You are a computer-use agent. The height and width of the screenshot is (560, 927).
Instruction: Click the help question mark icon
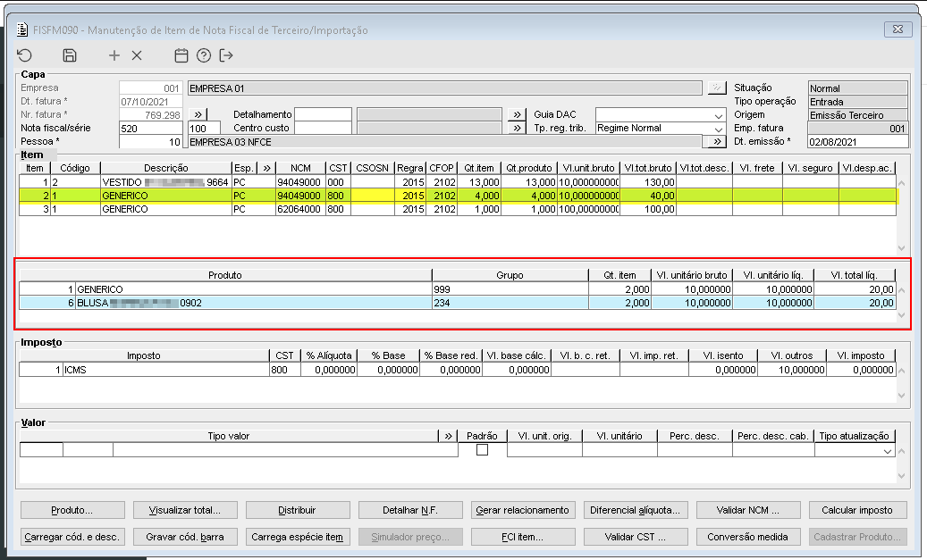coord(204,55)
